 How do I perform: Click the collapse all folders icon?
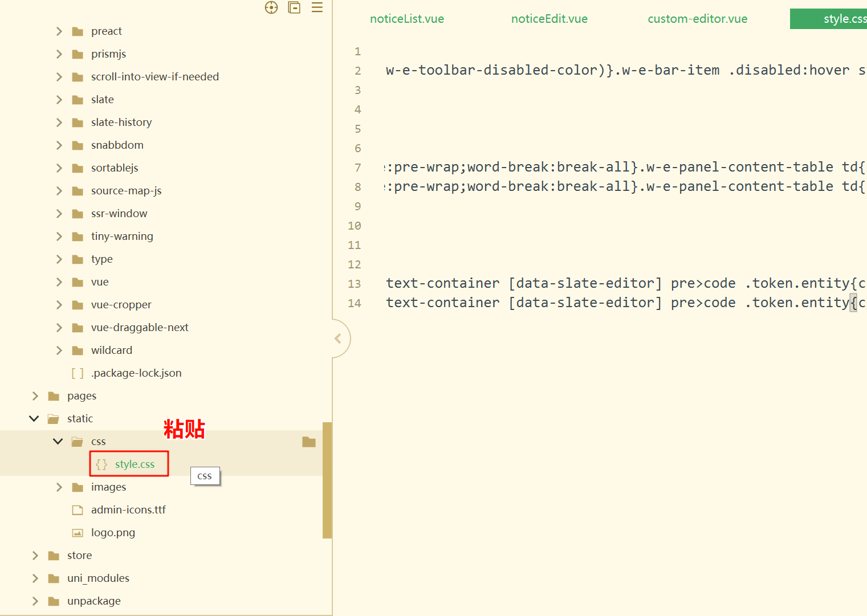point(294,7)
